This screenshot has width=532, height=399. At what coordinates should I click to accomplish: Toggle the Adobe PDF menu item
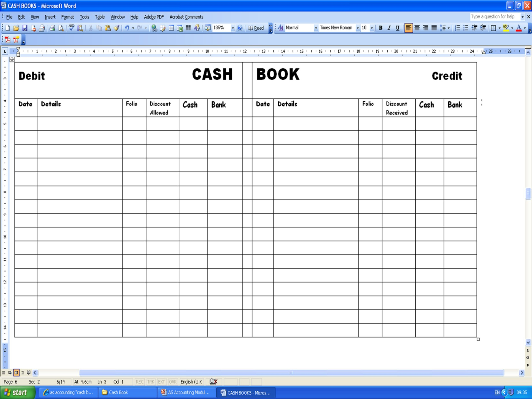pyautogui.click(x=153, y=17)
